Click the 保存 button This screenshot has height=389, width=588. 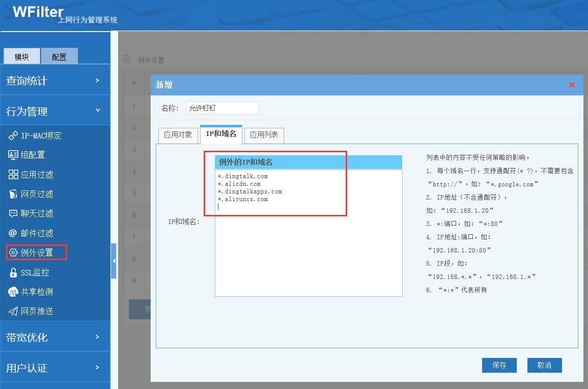[499, 365]
